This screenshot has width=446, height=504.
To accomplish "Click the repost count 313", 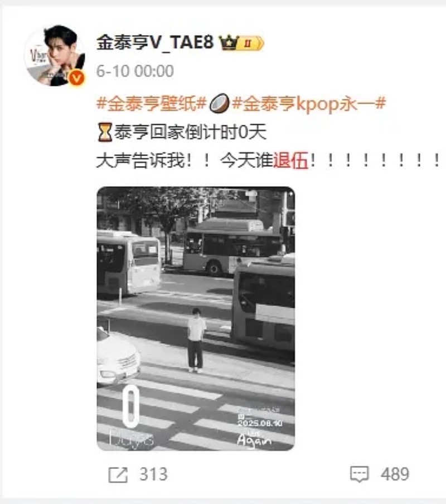I will point(153,474).
